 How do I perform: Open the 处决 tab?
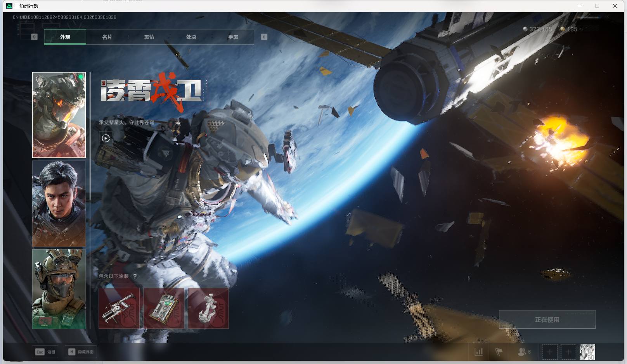click(x=191, y=37)
